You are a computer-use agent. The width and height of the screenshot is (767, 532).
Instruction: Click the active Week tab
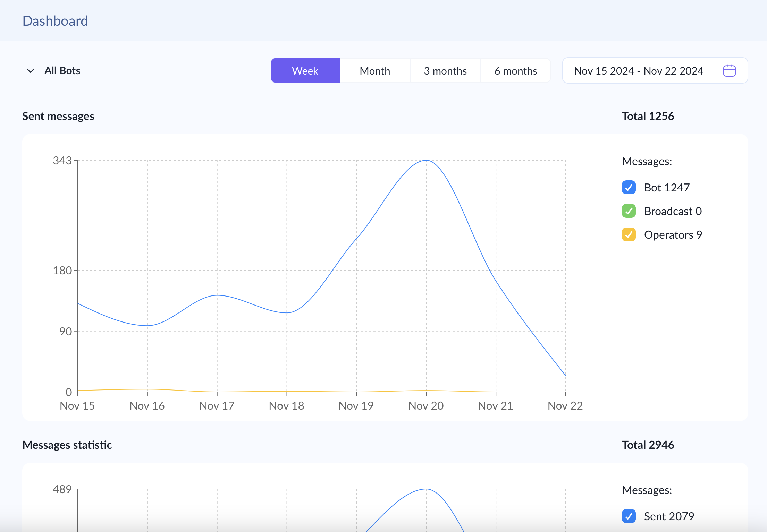pos(305,70)
